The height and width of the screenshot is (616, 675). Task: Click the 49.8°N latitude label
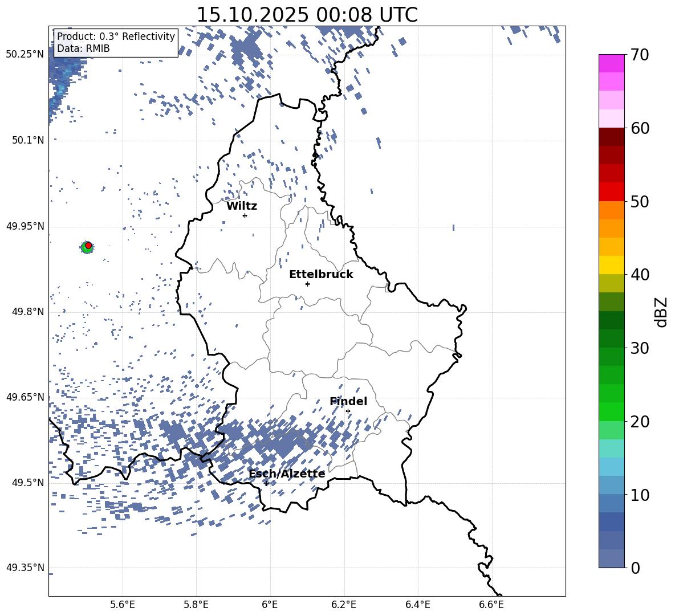[x=28, y=312]
